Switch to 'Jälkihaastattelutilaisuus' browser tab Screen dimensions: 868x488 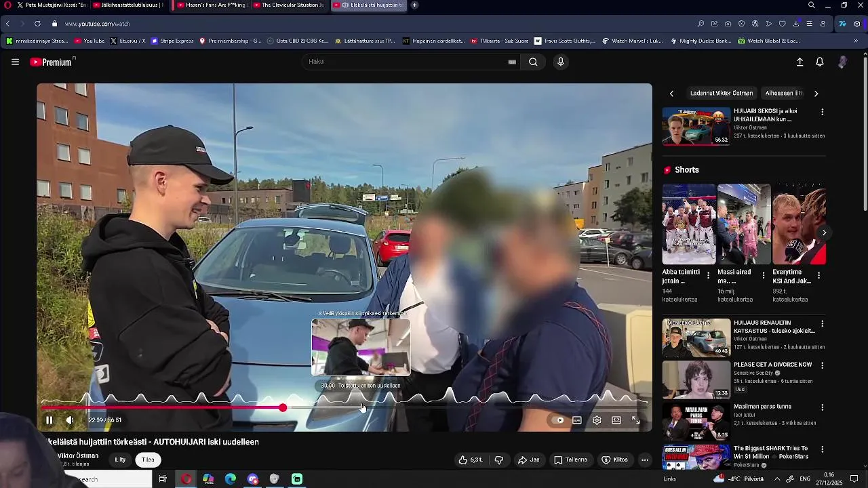coord(129,5)
